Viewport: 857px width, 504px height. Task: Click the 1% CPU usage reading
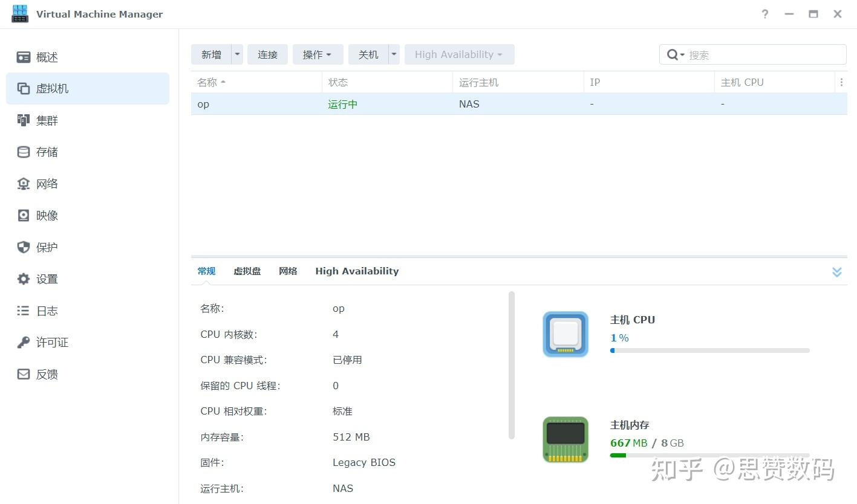[x=620, y=338]
